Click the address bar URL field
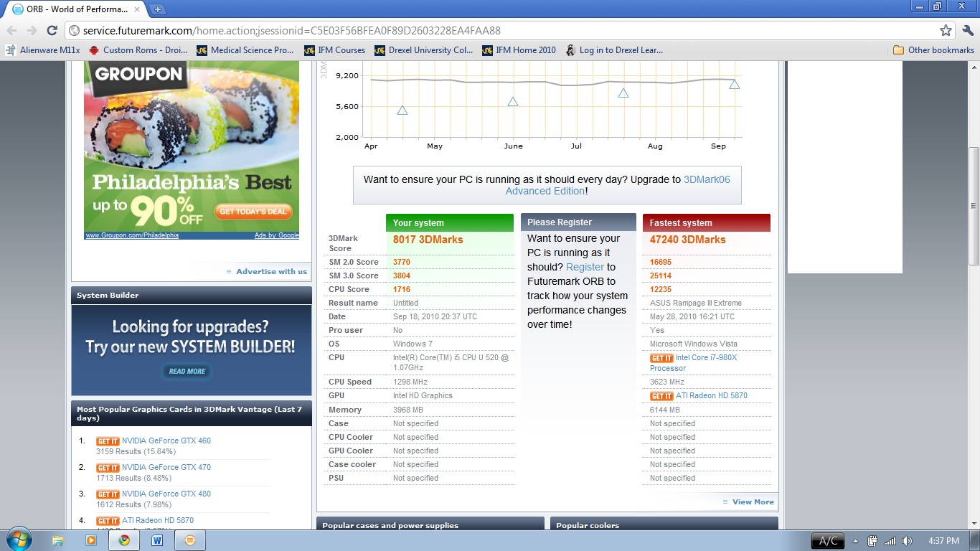980x551 pixels. (502, 30)
